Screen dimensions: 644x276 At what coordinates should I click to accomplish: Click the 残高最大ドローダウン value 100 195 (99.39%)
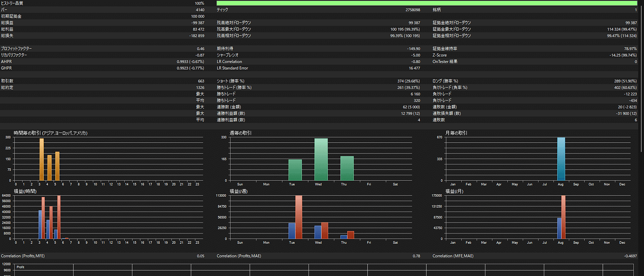[x=405, y=29]
